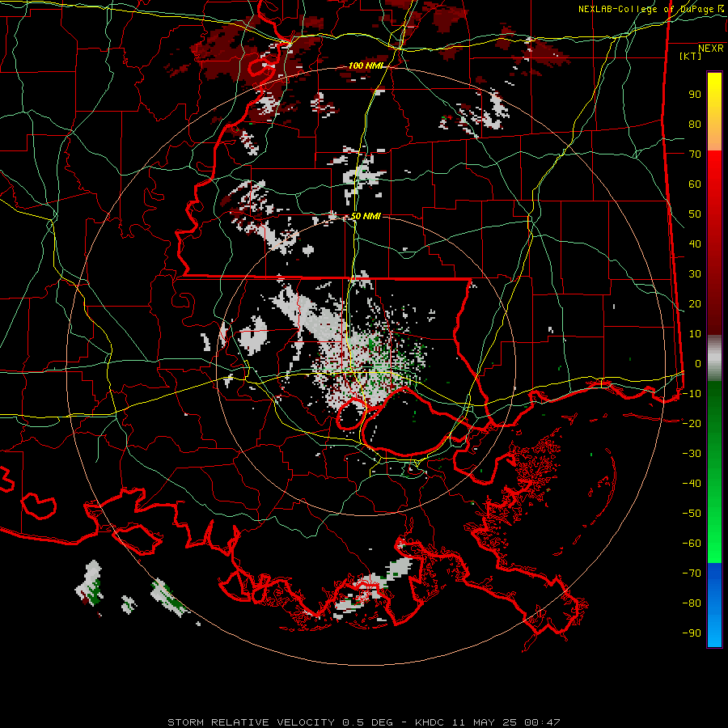Click the 10 value on the velocity scale
The width and height of the screenshot is (728, 728).
[695, 334]
